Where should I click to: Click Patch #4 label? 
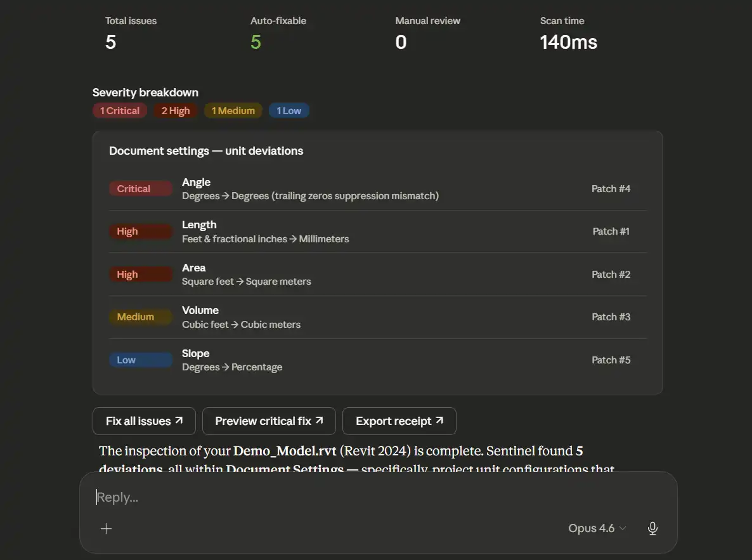point(611,189)
